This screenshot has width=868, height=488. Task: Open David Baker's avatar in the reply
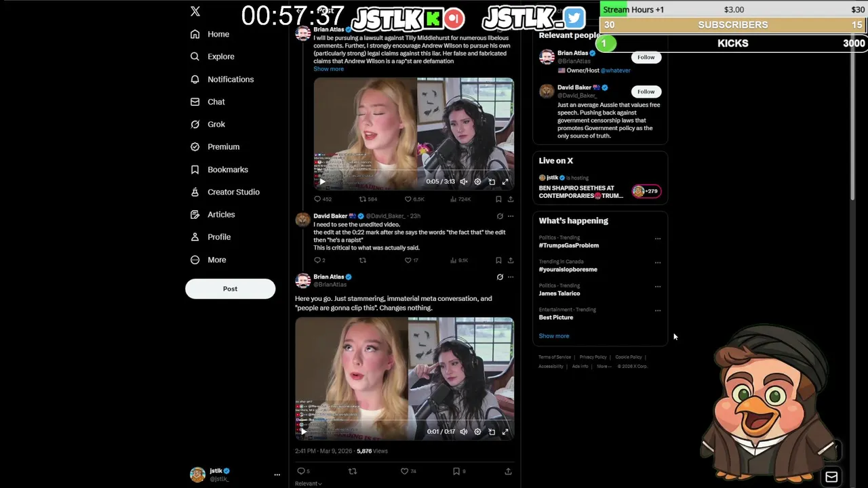click(302, 220)
